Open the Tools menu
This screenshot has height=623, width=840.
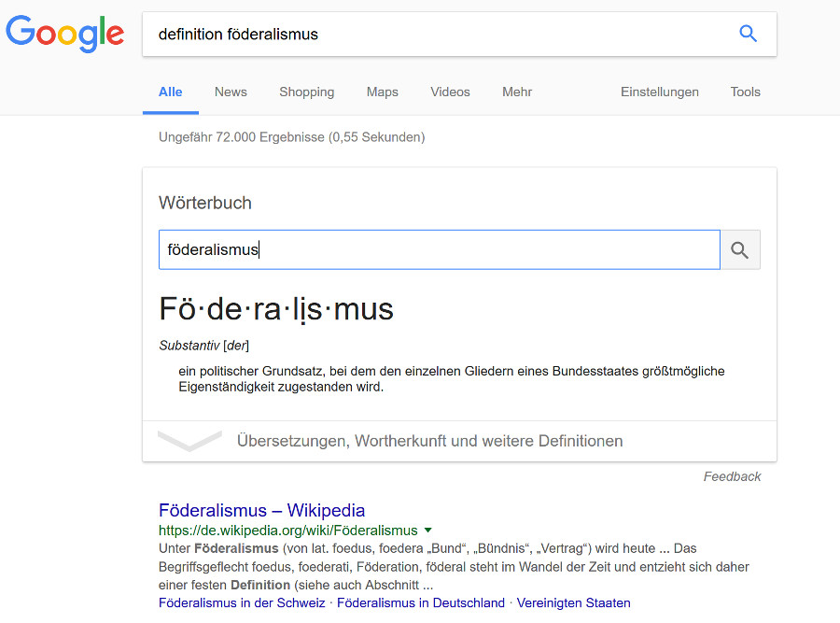click(745, 92)
